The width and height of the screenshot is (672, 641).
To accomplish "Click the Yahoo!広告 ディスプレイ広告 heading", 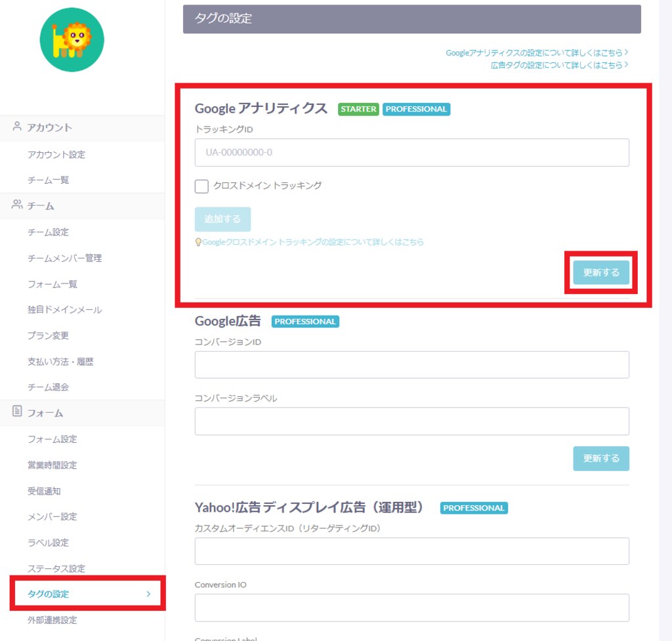I will (x=310, y=508).
